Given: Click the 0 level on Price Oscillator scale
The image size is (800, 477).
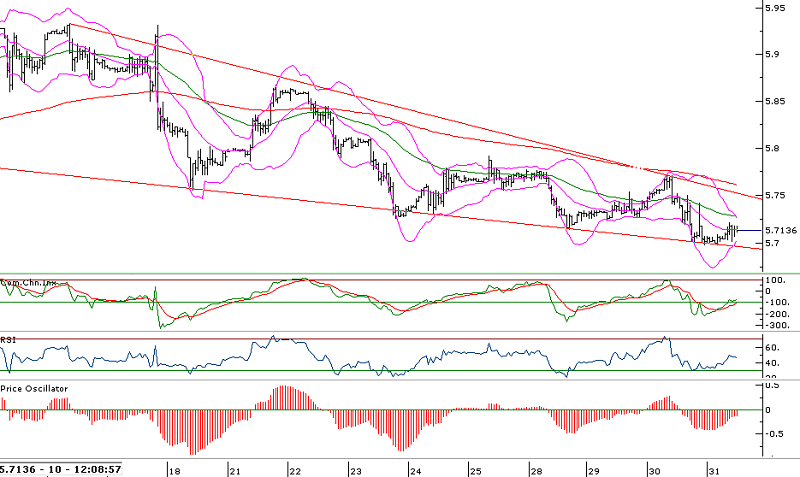Looking at the screenshot, I should point(768,410).
